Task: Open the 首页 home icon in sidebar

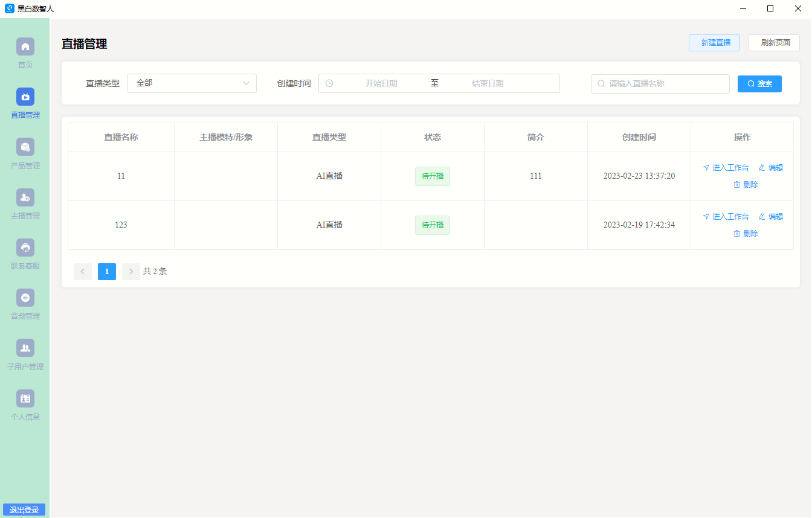Action: coord(25,46)
